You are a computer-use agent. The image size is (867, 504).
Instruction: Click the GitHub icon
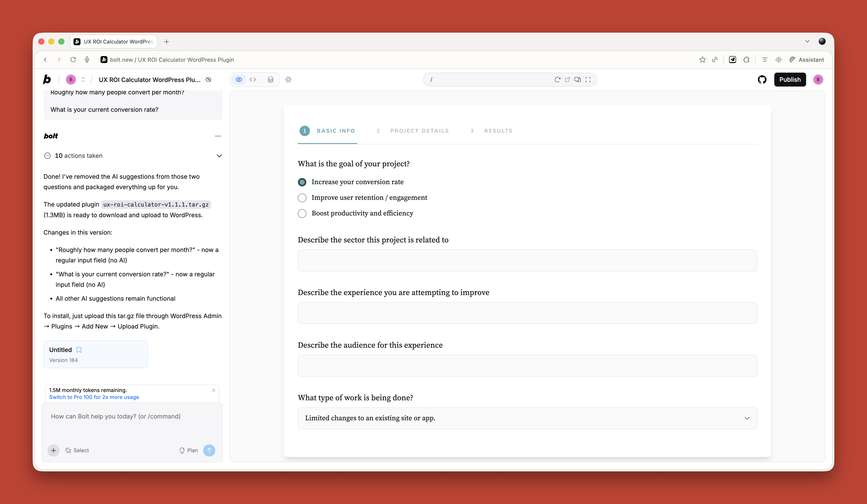[x=762, y=80]
